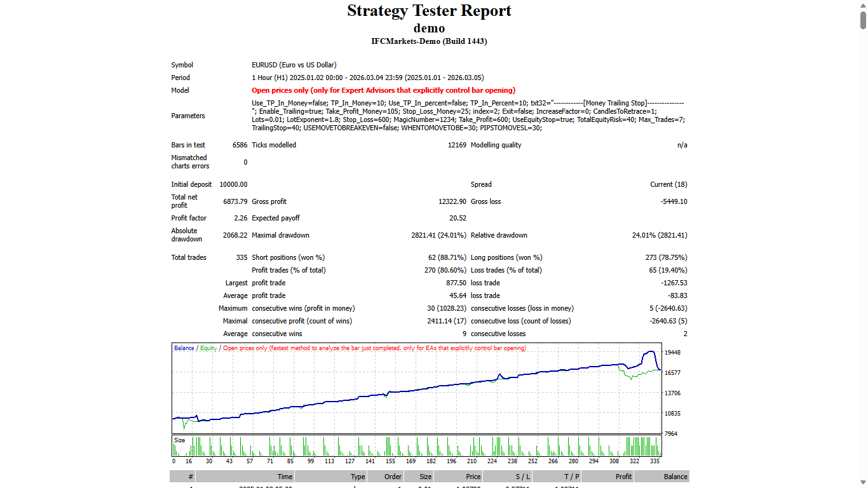Select the red Model warning text
868x488 pixels.
tap(384, 90)
